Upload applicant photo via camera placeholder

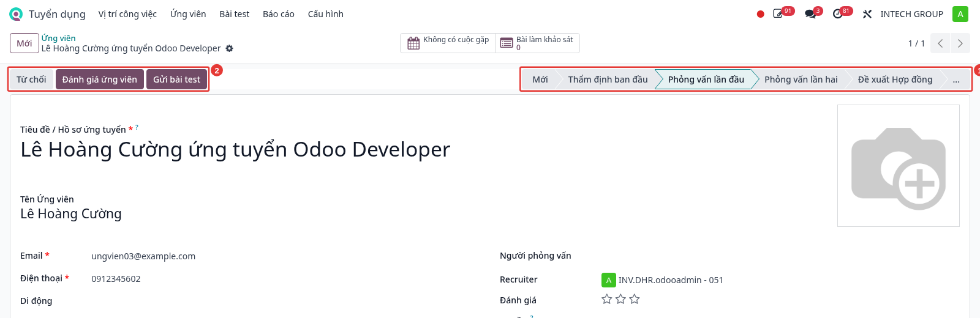(899, 166)
